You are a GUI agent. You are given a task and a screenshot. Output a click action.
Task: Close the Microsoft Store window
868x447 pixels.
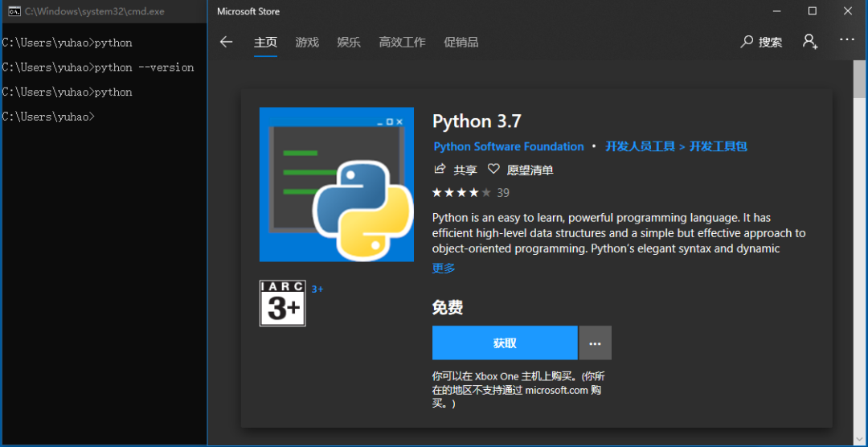(x=848, y=11)
